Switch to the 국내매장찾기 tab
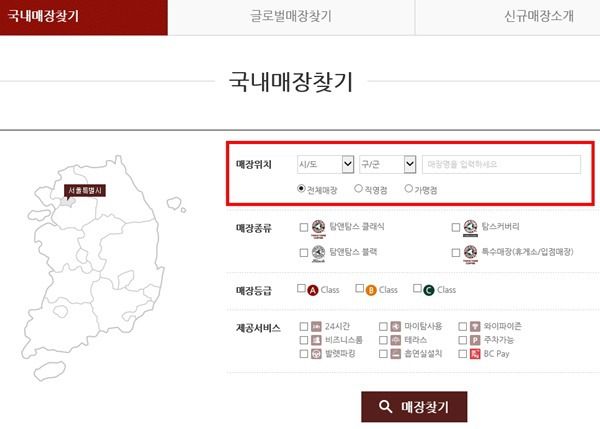The image size is (600, 429). pos(84,17)
